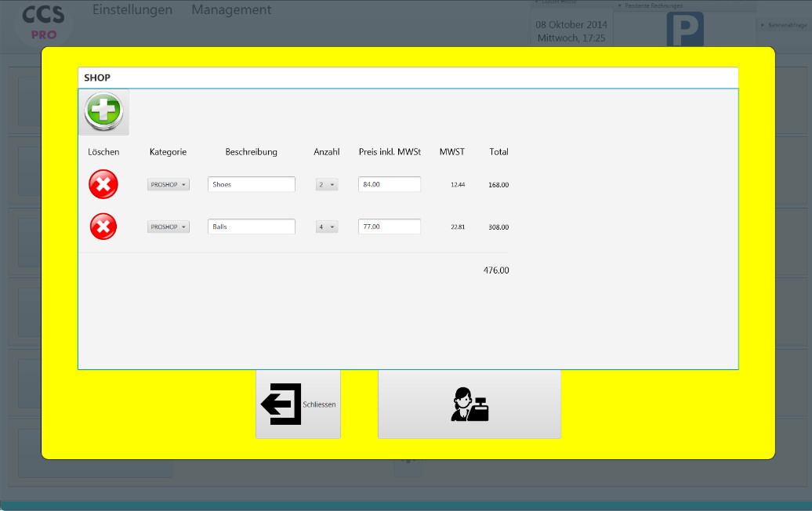Open PROSHOP category dropdown for Shoes
The width and height of the screenshot is (812, 511).
pyautogui.click(x=169, y=185)
